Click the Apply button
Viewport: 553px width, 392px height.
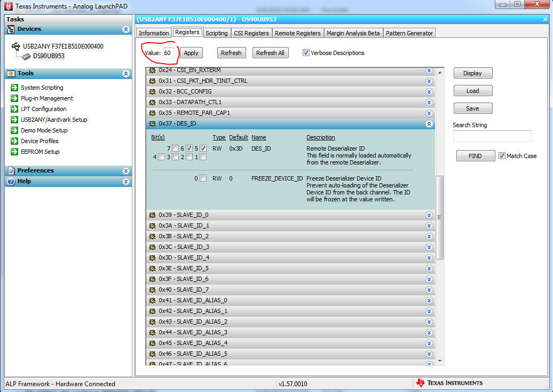tap(191, 53)
